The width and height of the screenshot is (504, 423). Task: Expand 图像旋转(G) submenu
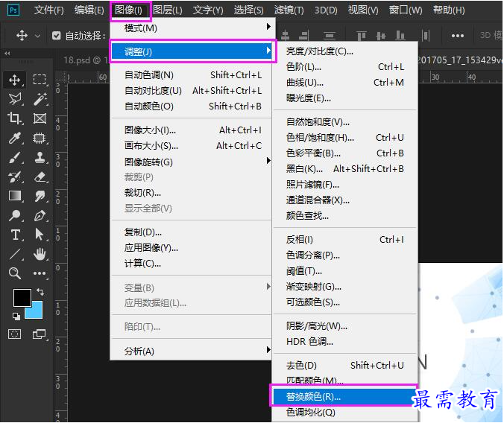pos(192,162)
